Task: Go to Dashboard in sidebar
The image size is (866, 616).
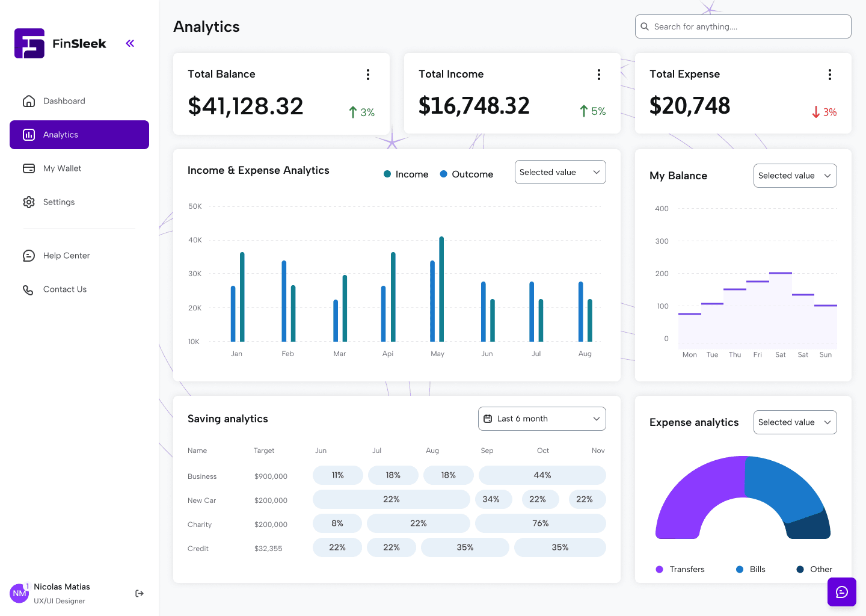Action: coord(64,101)
